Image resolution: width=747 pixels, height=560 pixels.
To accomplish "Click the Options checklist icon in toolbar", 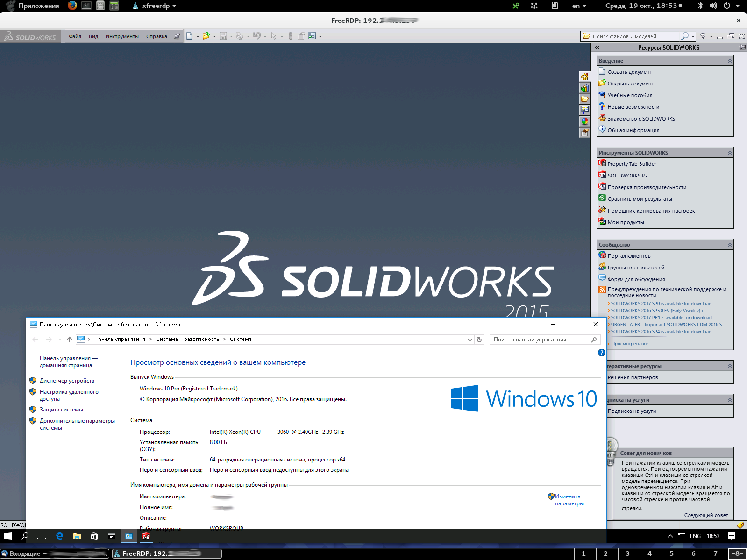I will pos(312,36).
